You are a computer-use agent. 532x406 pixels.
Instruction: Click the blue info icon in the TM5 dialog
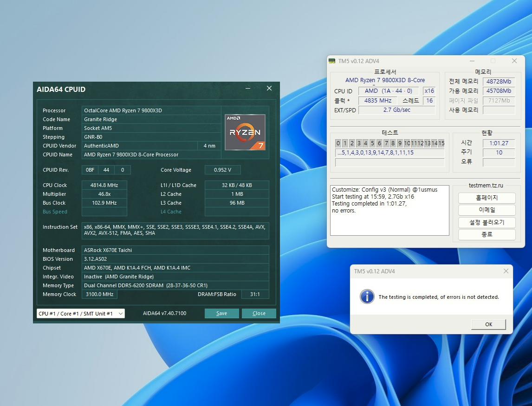367,296
